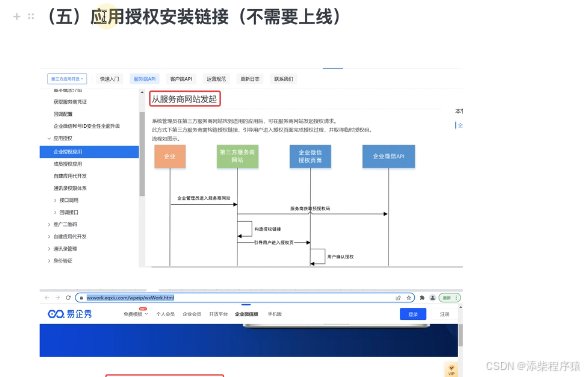Select 通讯录权限体系 in the sidebar

pyautogui.click(x=70, y=188)
